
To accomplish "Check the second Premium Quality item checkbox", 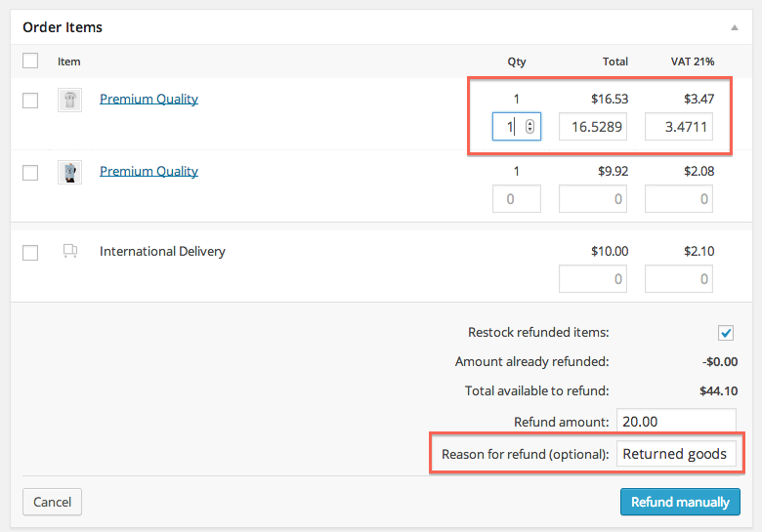I will coord(30,173).
